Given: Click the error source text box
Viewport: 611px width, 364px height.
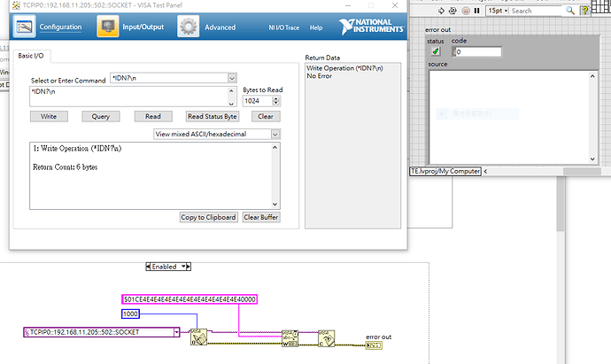Looking at the screenshot, I should 510,117.
